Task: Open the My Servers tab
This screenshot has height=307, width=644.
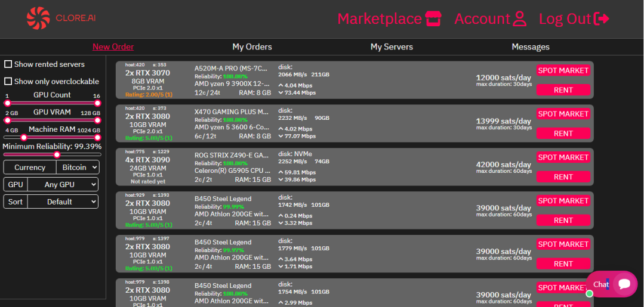Action: click(x=392, y=46)
